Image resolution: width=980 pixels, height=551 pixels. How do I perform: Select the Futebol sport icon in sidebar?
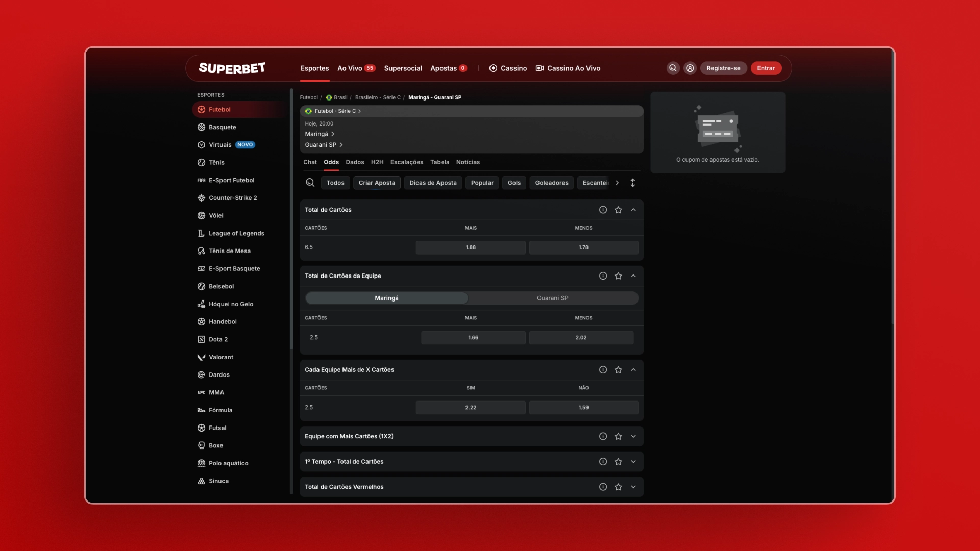click(x=201, y=110)
